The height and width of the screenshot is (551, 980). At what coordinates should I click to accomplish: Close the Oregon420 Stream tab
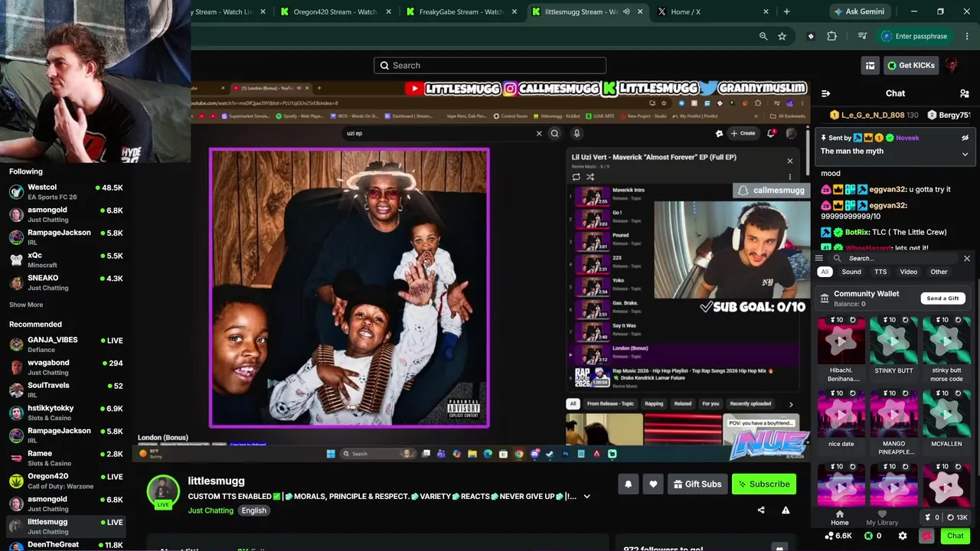point(389,11)
